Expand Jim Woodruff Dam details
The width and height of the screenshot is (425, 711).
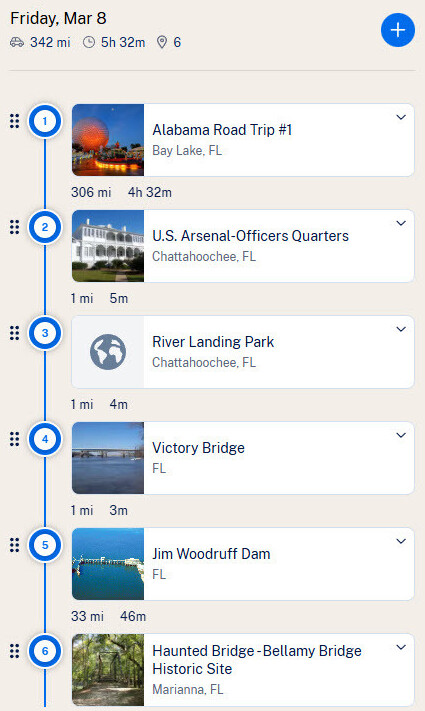pyautogui.click(x=401, y=541)
